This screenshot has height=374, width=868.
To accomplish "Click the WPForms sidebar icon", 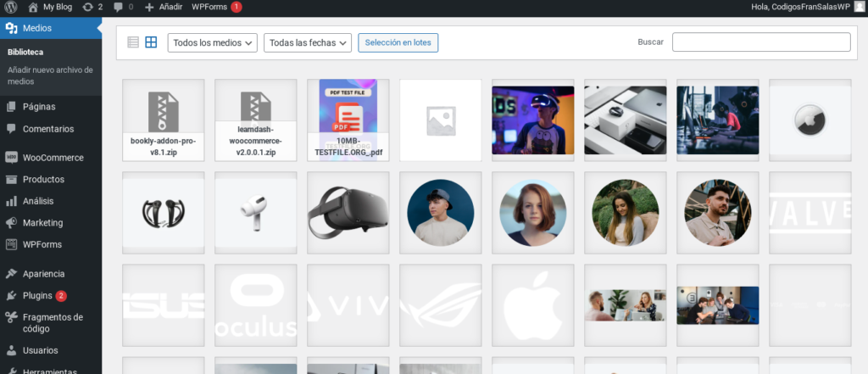I will pyautogui.click(x=11, y=244).
